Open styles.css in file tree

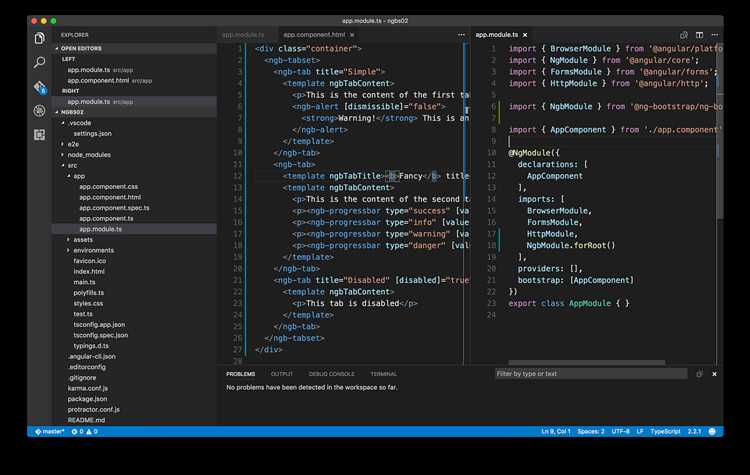click(88, 303)
